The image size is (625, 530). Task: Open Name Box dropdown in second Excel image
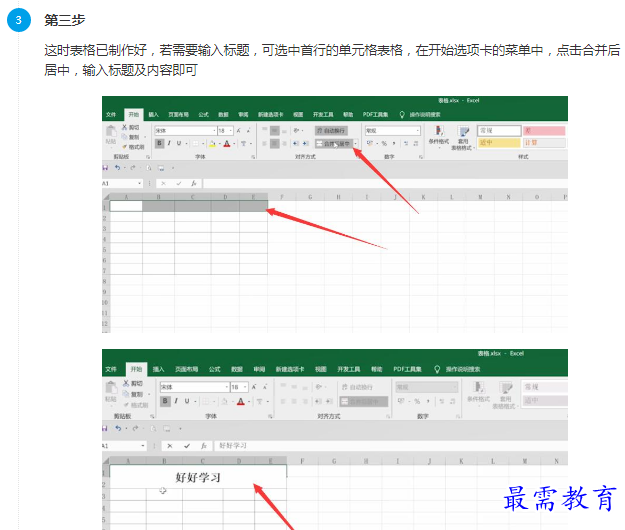point(143,446)
